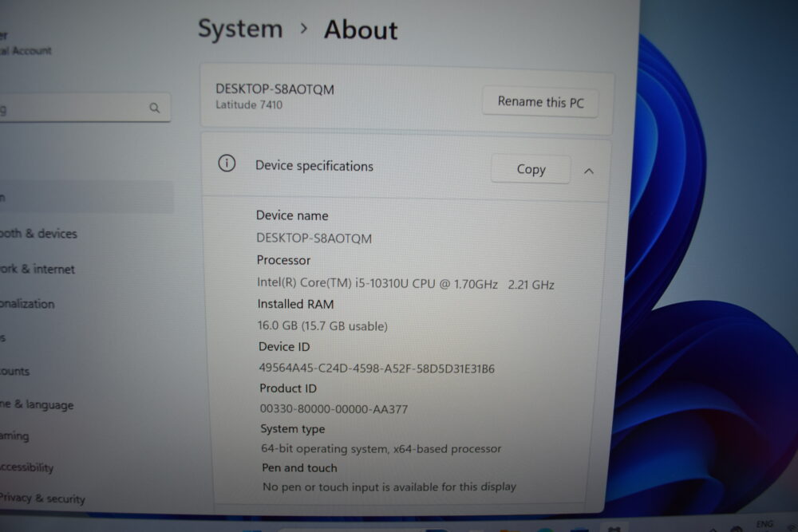Click the System type label

tap(293, 429)
